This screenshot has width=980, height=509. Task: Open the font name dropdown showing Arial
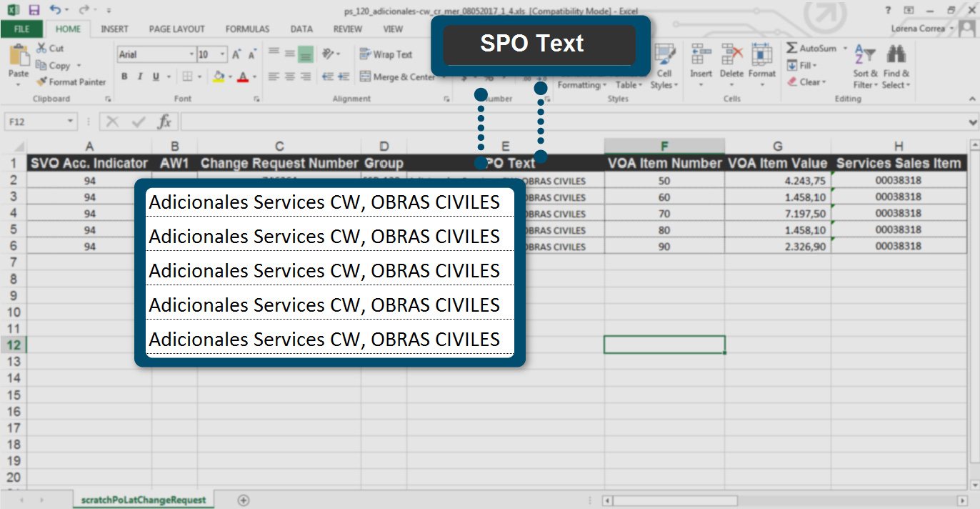191,54
